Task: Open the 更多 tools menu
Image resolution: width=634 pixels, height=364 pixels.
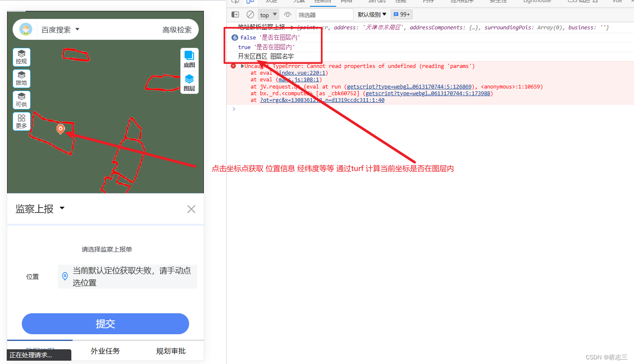Action: [x=21, y=121]
